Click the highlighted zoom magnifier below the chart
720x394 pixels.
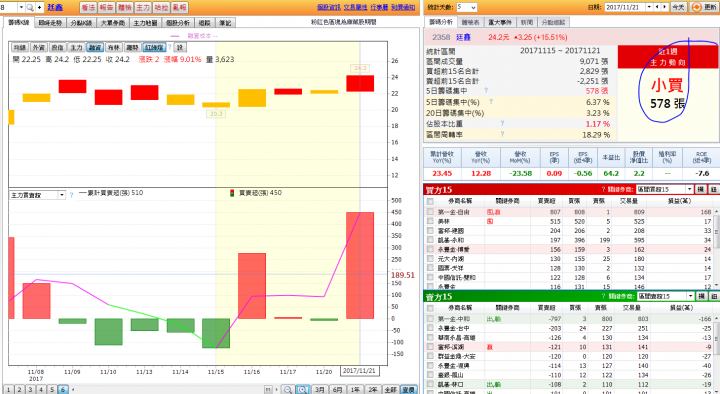[x=302, y=389]
